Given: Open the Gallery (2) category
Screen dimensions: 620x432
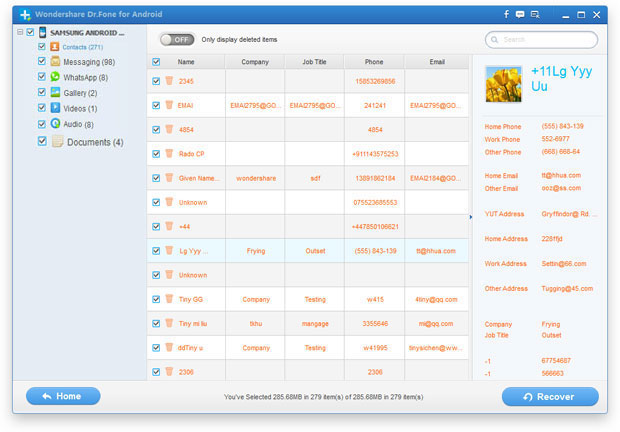Looking at the screenshot, I should click(80, 93).
